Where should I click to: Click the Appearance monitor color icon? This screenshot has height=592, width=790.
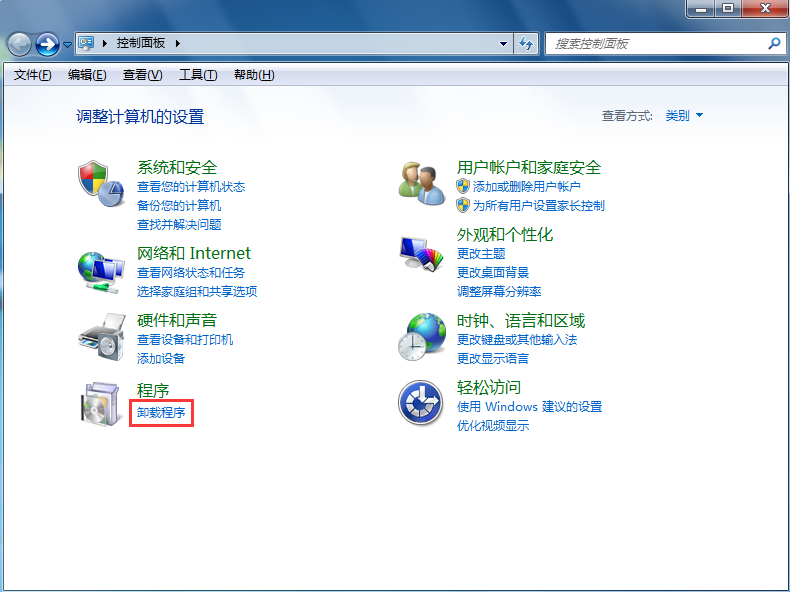422,254
